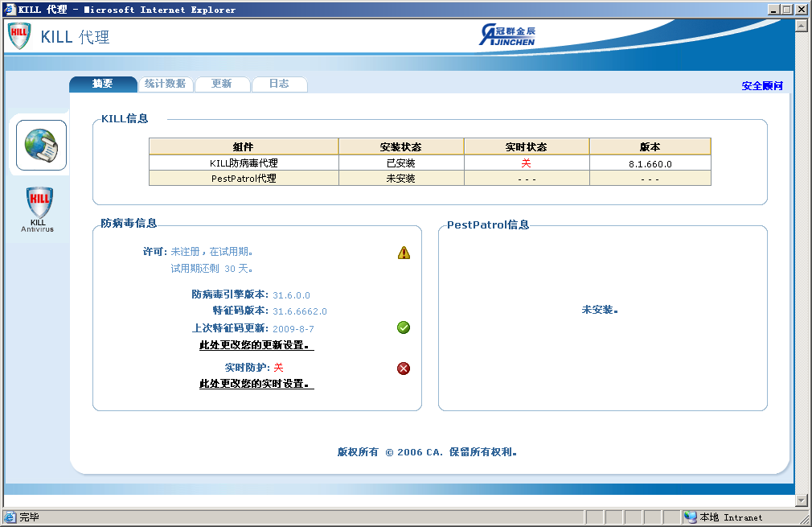Click the engine version value 31.6.0.0
812x527 pixels.
pyautogui.click(x=291, y=295)
